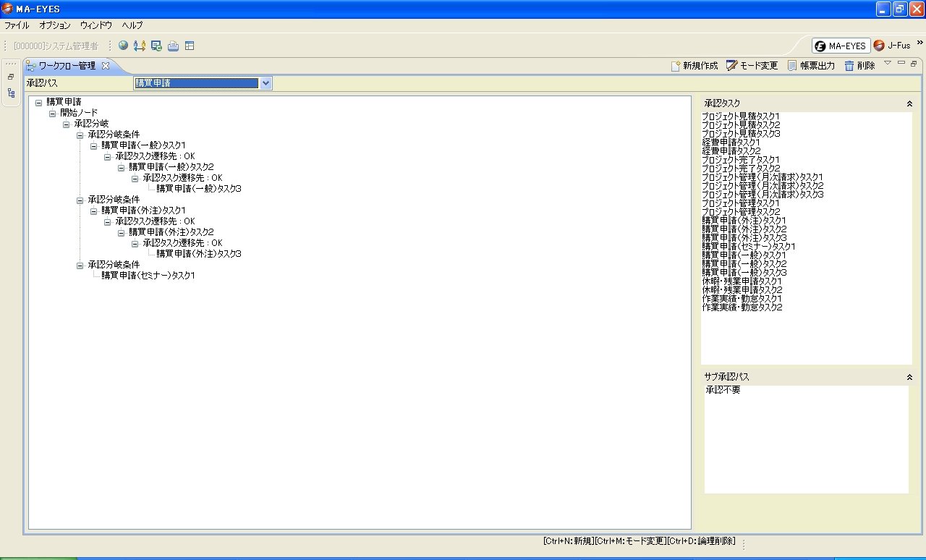
Task: Click the monitor with green refresh icon
Action: coord(156,46)
